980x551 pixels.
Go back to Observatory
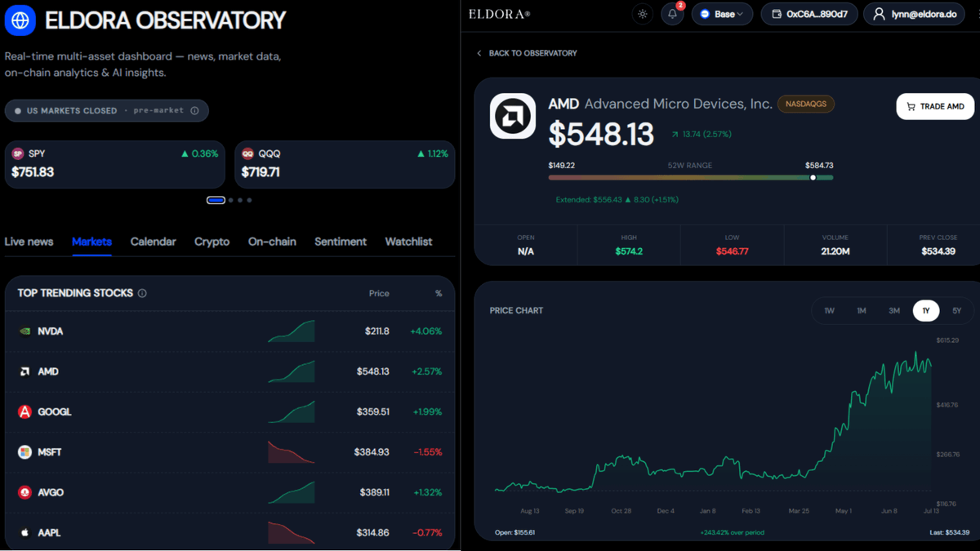527,53
